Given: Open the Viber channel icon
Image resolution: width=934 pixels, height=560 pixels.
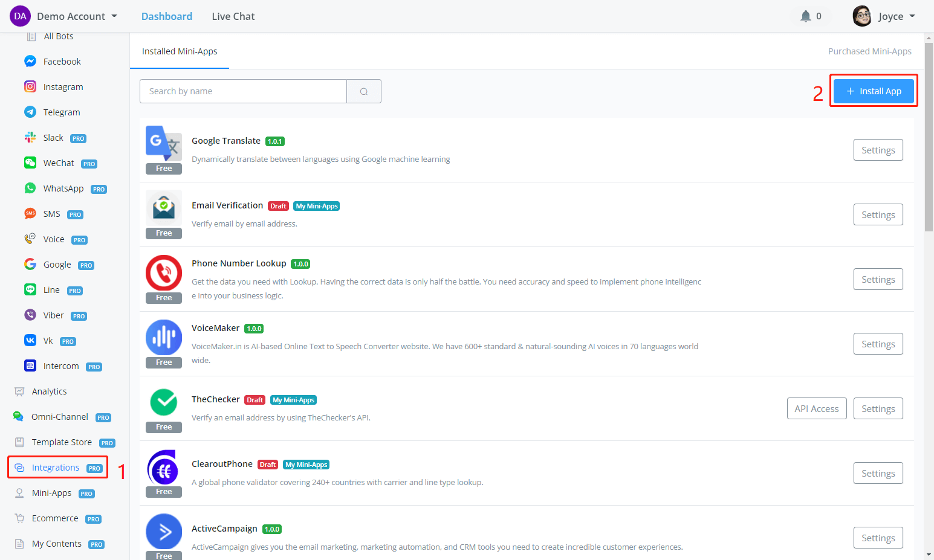Looking at the screenshot, I should (30, 315).
